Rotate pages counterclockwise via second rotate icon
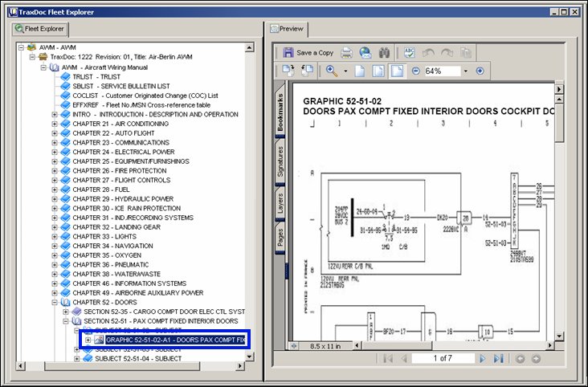588x387 pixels. [307, 71]
